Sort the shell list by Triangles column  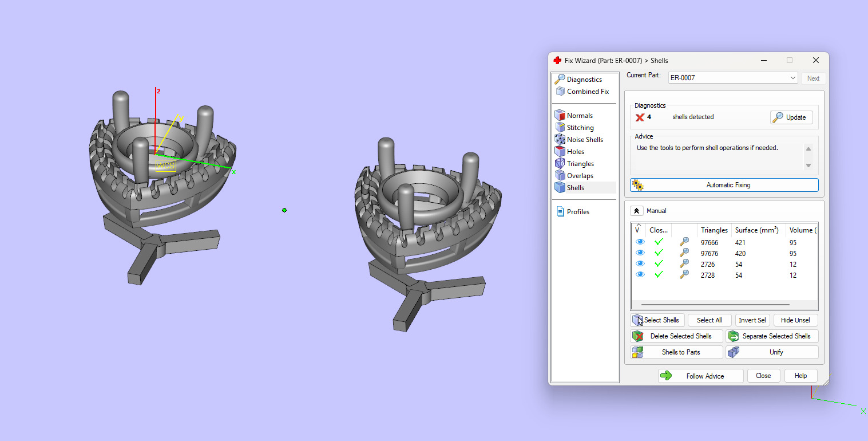(714, 230)
